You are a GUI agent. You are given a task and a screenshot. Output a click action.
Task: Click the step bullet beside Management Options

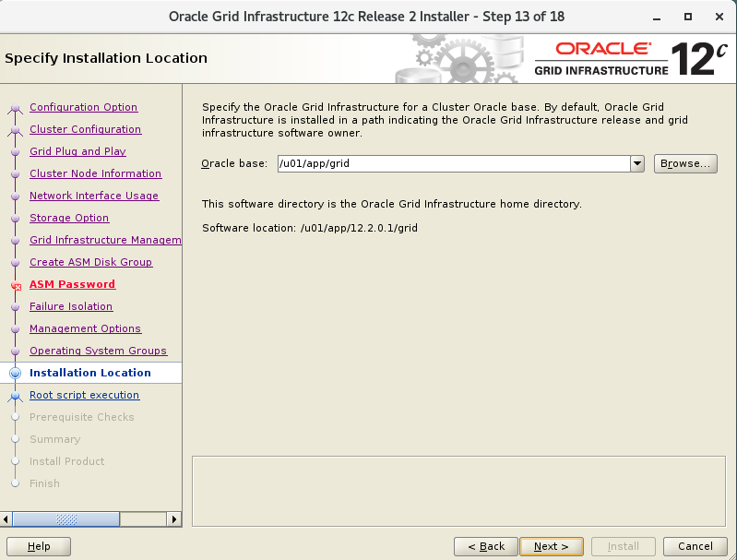15,328
